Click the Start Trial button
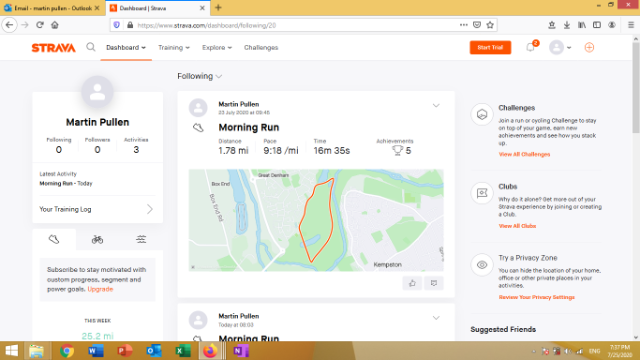 coord(490,47)
